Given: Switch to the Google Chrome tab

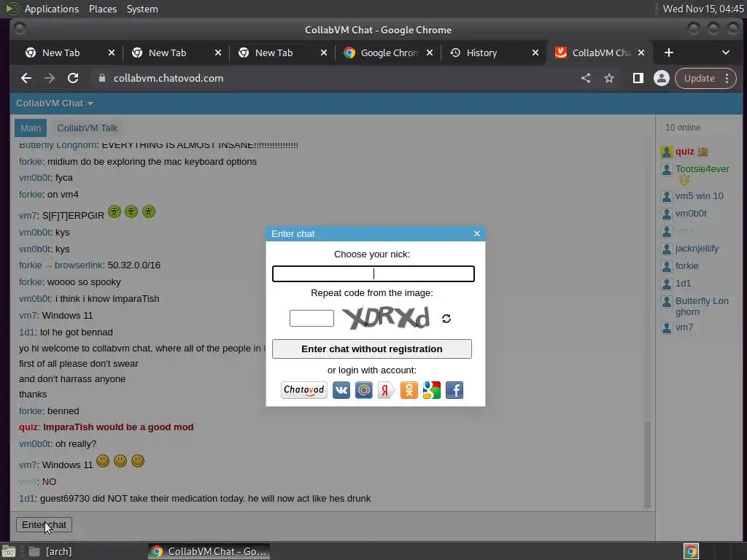Looking at the screenshot, I should [390, 52].
